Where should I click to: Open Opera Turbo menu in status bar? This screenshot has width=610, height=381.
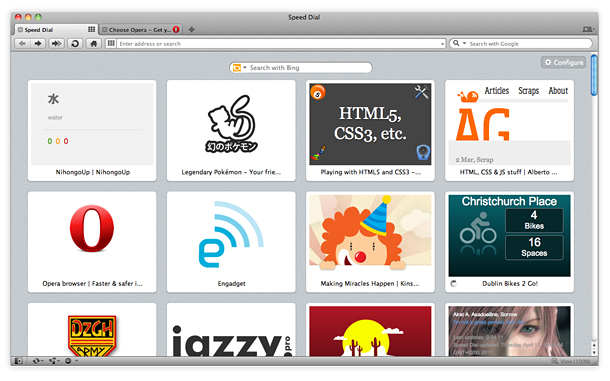click(x=71, y=361)
